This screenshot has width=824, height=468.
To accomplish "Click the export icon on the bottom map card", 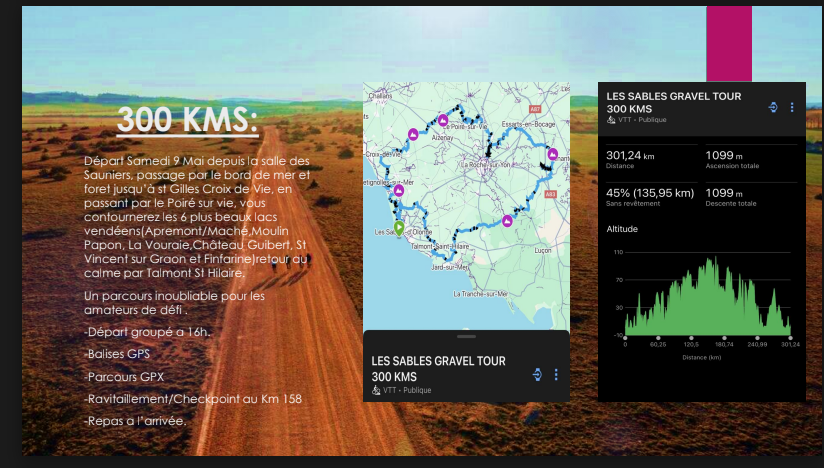I will point(537,375).
